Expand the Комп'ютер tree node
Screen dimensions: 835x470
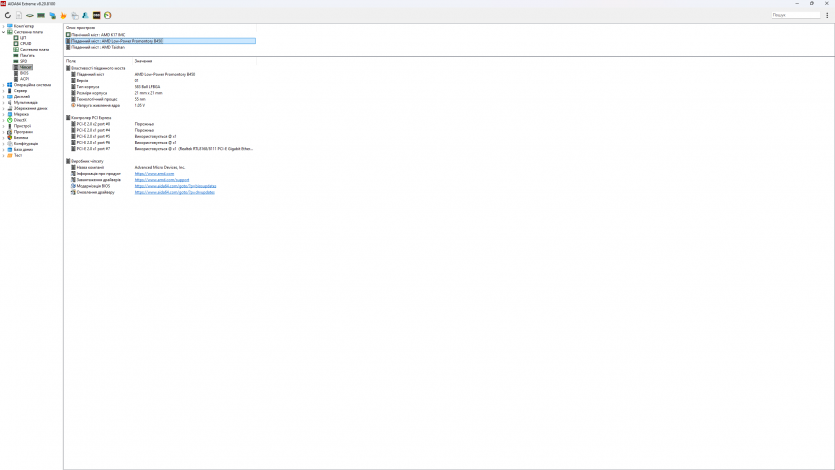3,26
